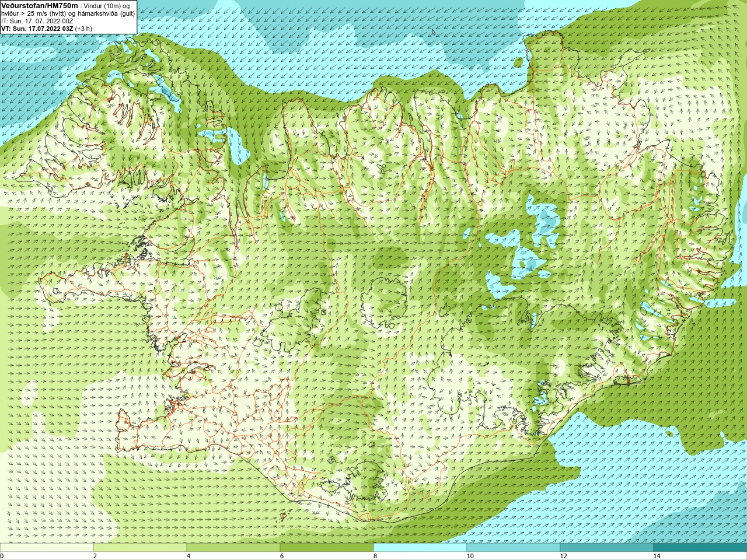Click the '2' scale label
This screenshot has width=747, height=560.
pos(95,556)
